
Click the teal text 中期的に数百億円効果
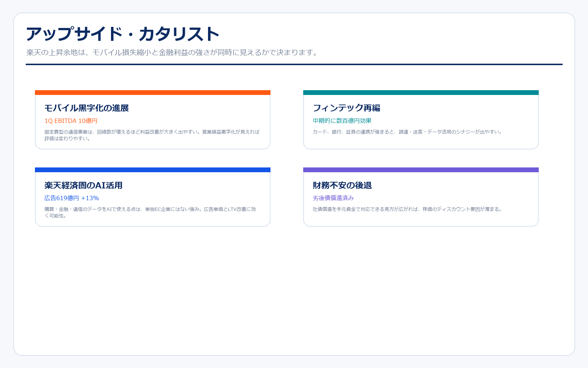pos(342,121)
